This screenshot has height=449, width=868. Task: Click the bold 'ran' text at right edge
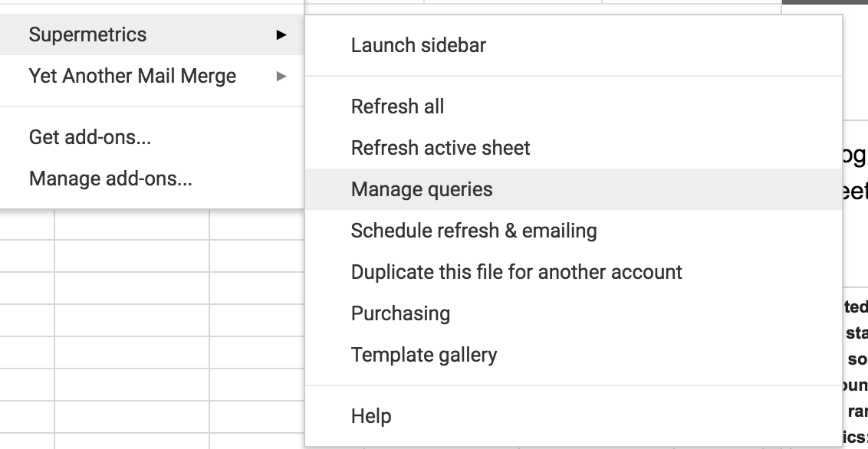[x=857, y=411]
